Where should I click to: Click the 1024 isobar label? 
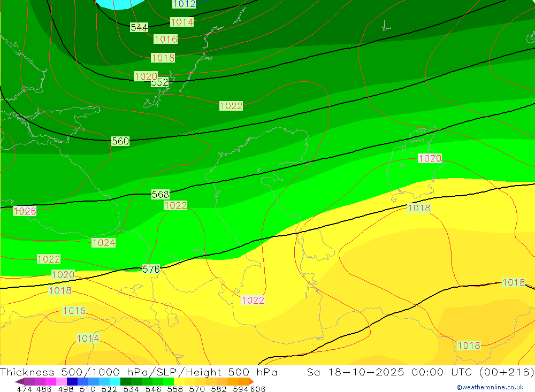coord(104,243)
